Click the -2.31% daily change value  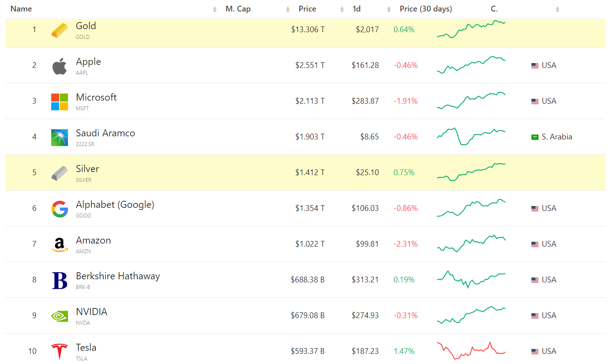click(406, 244)
